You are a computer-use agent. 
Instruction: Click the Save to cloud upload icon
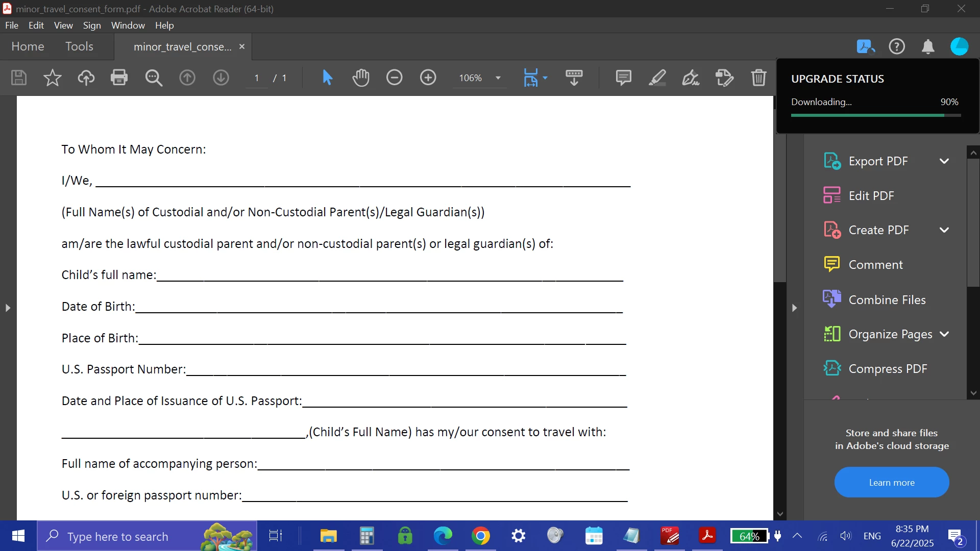[x=86, y=78]
